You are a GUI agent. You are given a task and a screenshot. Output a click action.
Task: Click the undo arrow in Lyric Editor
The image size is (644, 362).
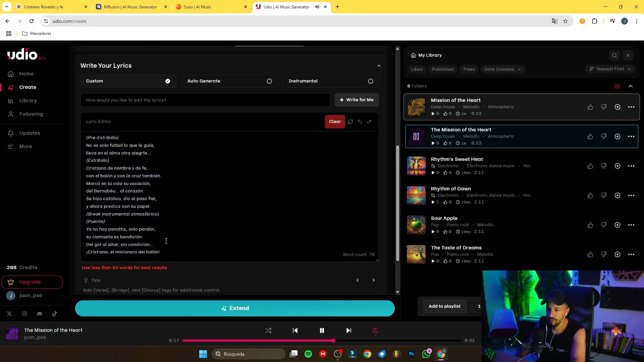[360, 122]
